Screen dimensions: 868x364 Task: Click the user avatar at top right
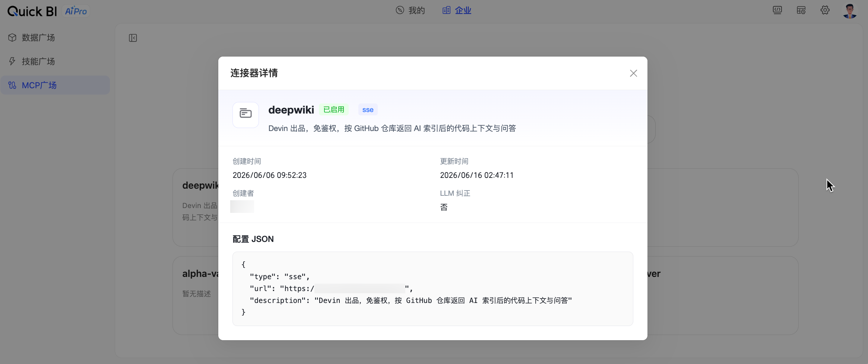point(850,11)
